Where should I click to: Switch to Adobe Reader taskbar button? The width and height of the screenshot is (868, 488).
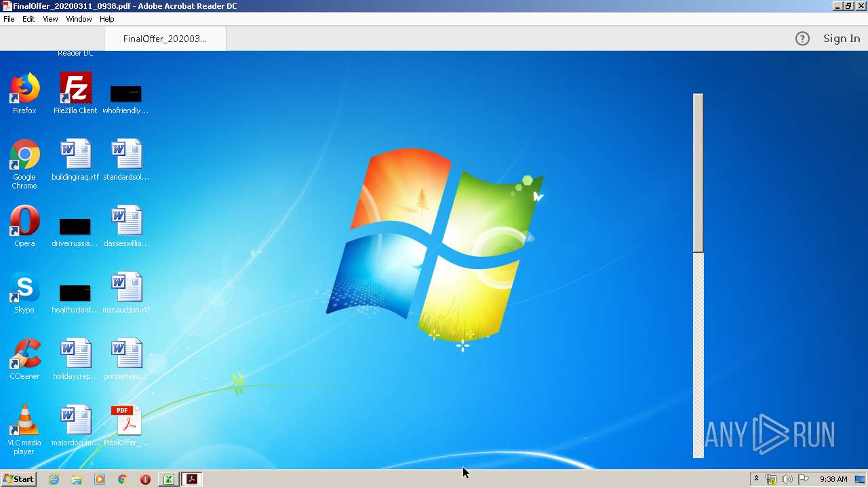click(x=192, y=479)
